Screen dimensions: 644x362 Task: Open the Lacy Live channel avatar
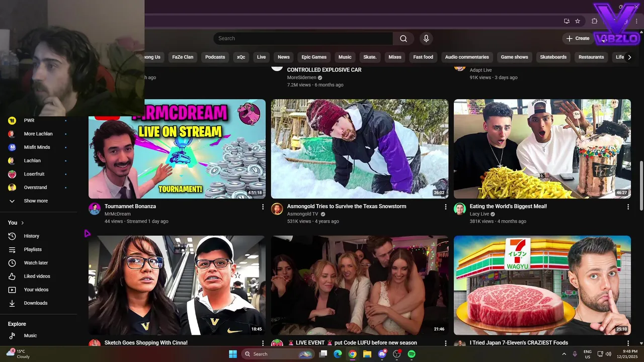point(460,209)
